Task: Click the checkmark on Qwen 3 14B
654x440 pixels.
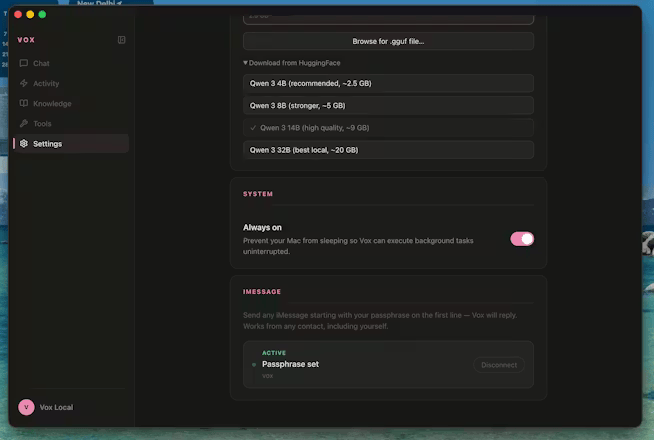Action: 253,128
